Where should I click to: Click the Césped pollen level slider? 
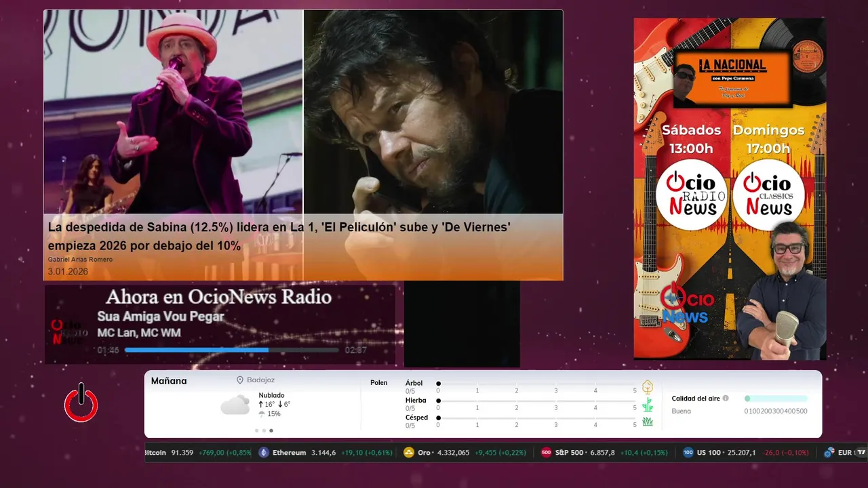536,419
